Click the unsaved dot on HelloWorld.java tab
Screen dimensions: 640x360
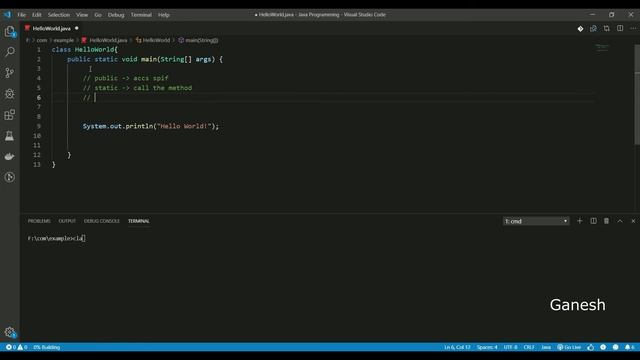pos(76,28)
